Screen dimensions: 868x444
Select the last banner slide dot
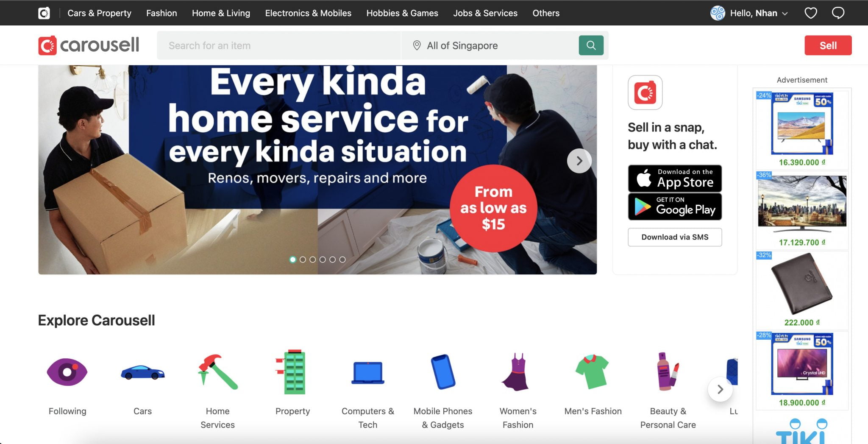[342, 260]
